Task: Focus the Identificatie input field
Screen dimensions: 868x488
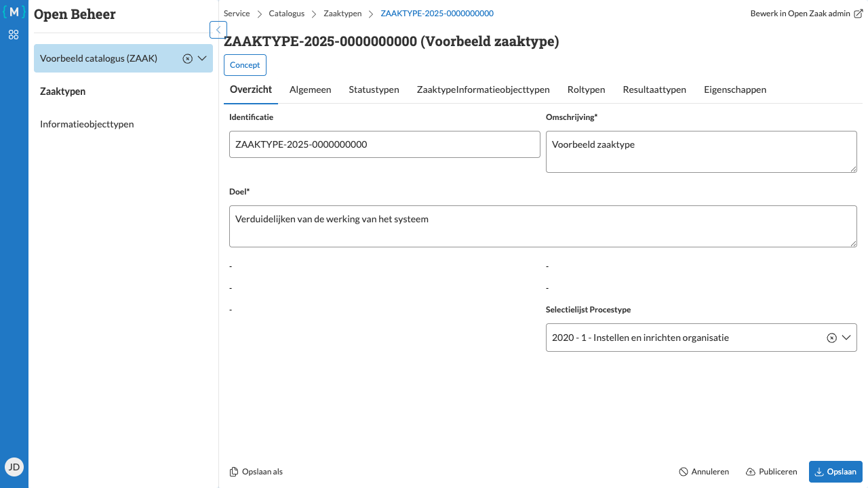Action: tap(384, 144)
